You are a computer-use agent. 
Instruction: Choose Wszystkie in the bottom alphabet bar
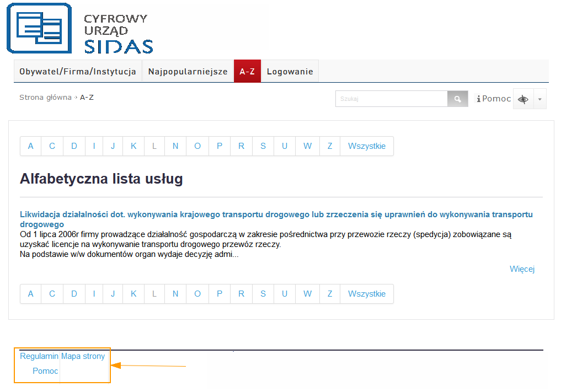tap(367, 294)
